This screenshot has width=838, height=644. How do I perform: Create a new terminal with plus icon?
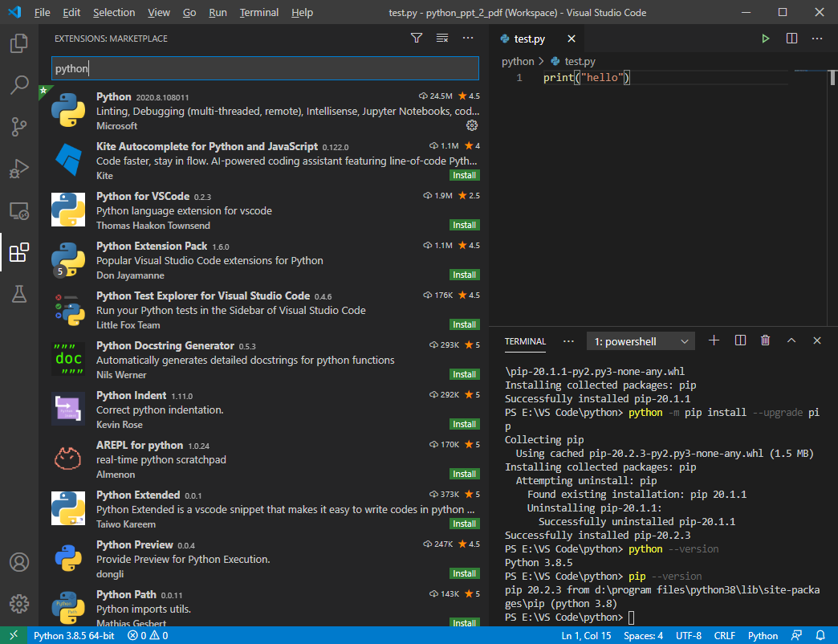coord(714,340)
